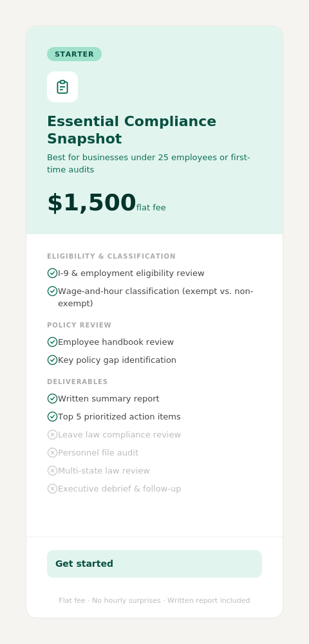
Task: Click check icon beside Written summary report
Action: click(x=52, y=399)
